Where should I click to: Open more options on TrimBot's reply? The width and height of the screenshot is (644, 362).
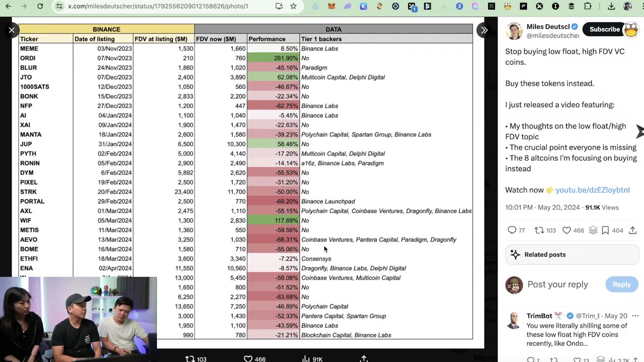[x=635, y=316]
